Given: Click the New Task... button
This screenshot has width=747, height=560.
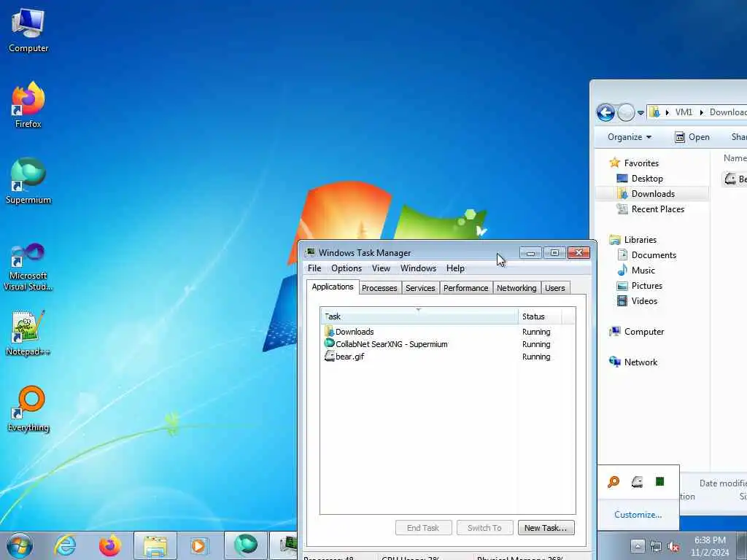Looking at the screenshot, I should coord(546,528).
